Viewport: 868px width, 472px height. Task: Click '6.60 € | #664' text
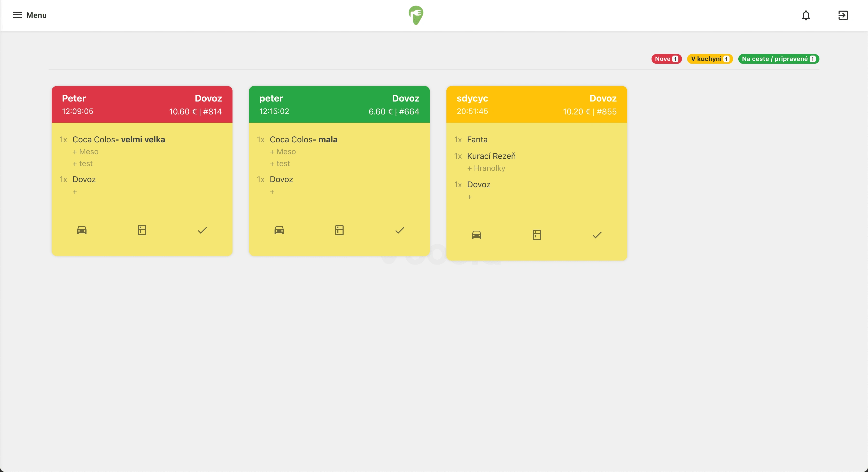click(394, 112)
